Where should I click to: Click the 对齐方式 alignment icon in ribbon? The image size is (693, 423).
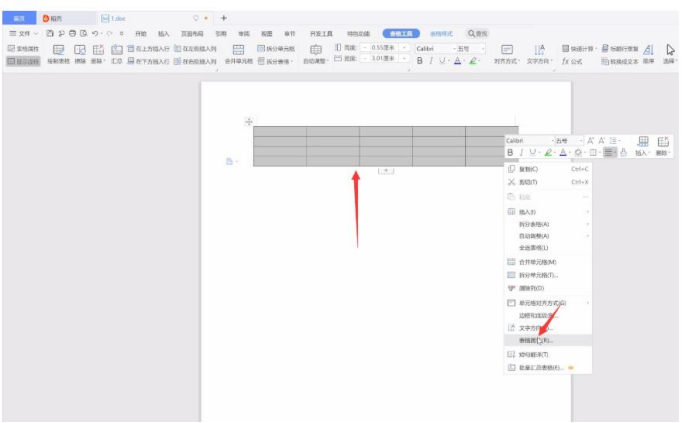point(507,50)
